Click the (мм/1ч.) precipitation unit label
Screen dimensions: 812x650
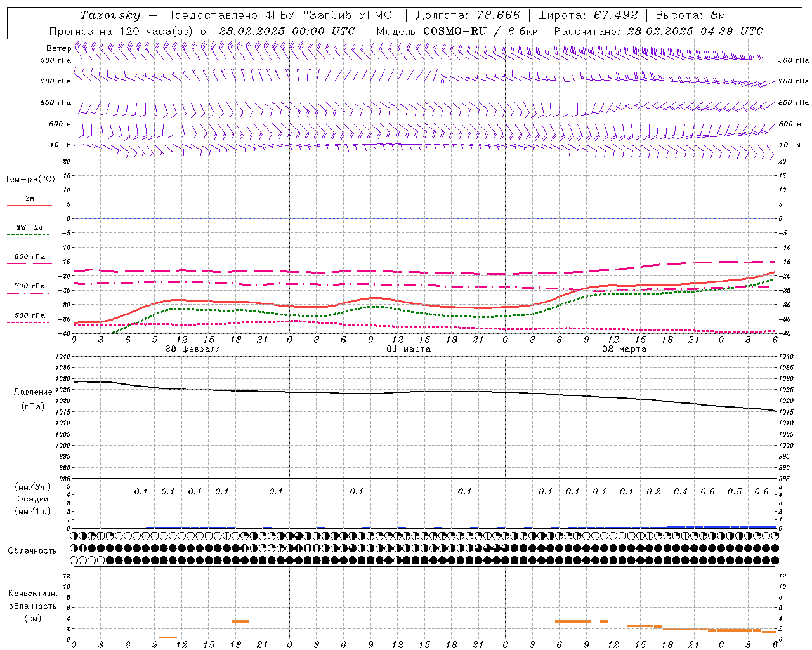pos(33,511)
